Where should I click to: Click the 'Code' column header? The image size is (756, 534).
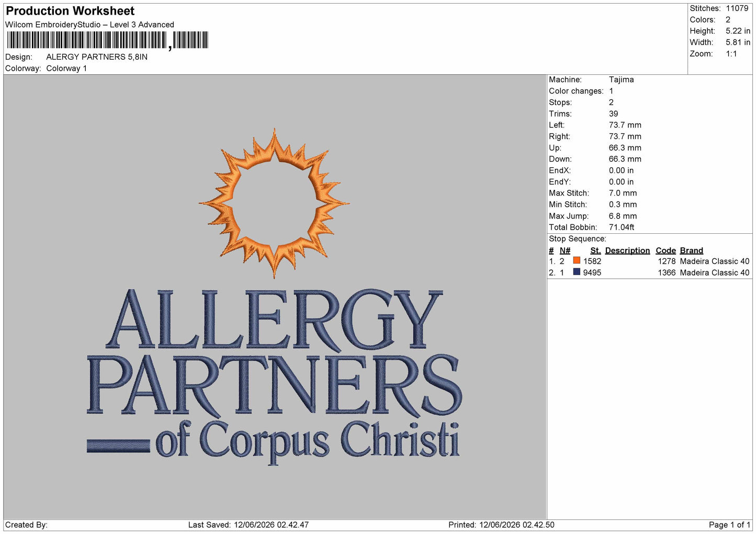click(x=665, y=251)
